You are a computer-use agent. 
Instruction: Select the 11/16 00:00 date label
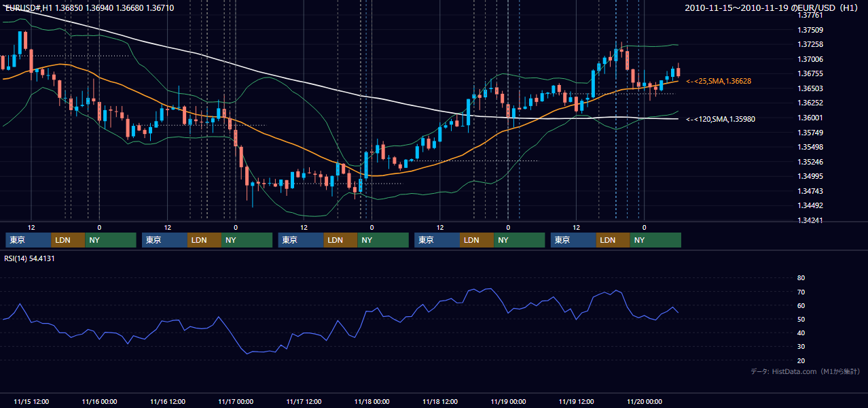(x=99, y=401)
